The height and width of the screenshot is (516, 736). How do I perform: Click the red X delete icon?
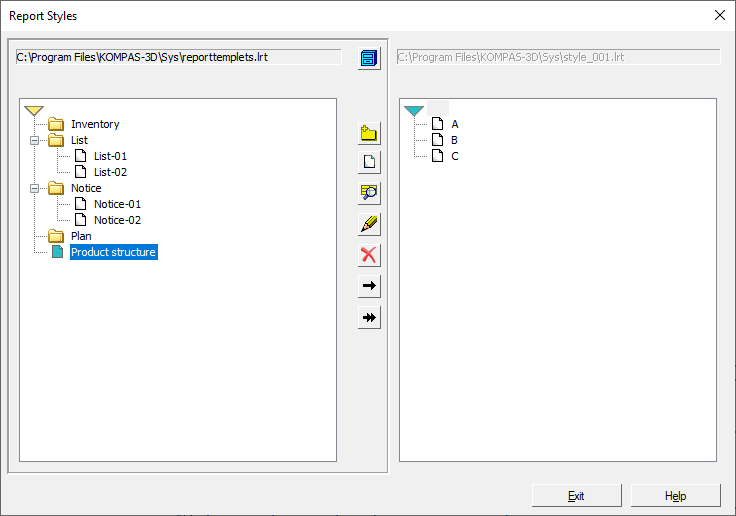[369, 255]
